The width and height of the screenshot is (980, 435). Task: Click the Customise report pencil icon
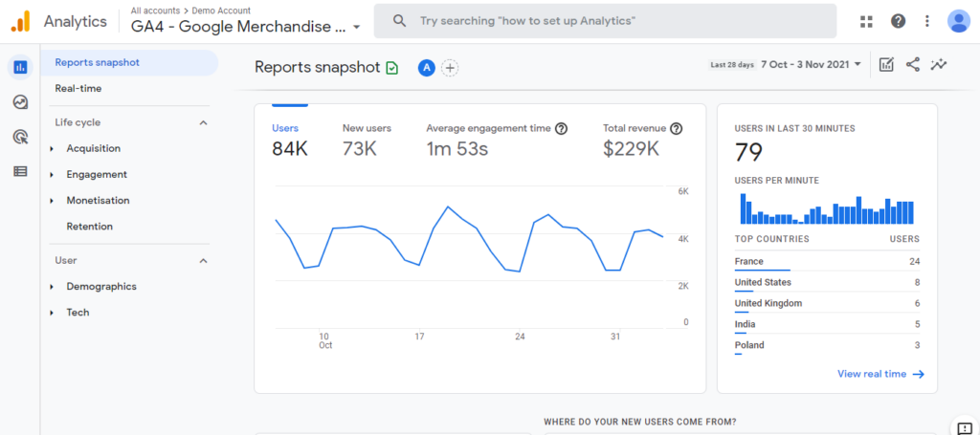(x=886, y=64)
